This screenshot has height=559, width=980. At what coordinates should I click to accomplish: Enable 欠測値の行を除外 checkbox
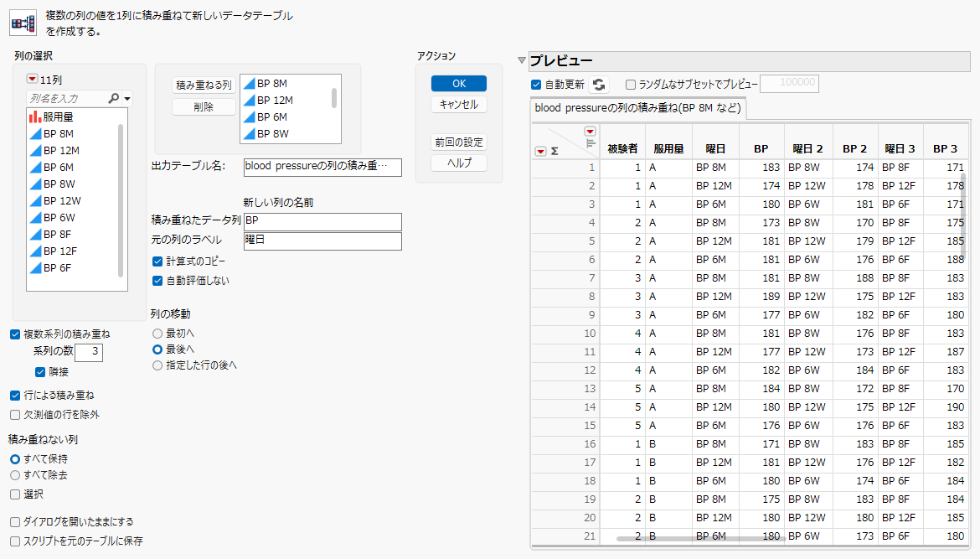[15, 415]
